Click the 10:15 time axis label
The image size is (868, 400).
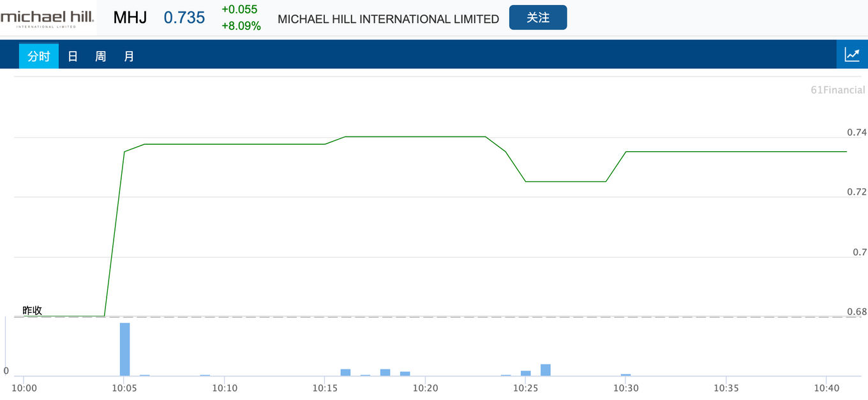pos(325,388)
